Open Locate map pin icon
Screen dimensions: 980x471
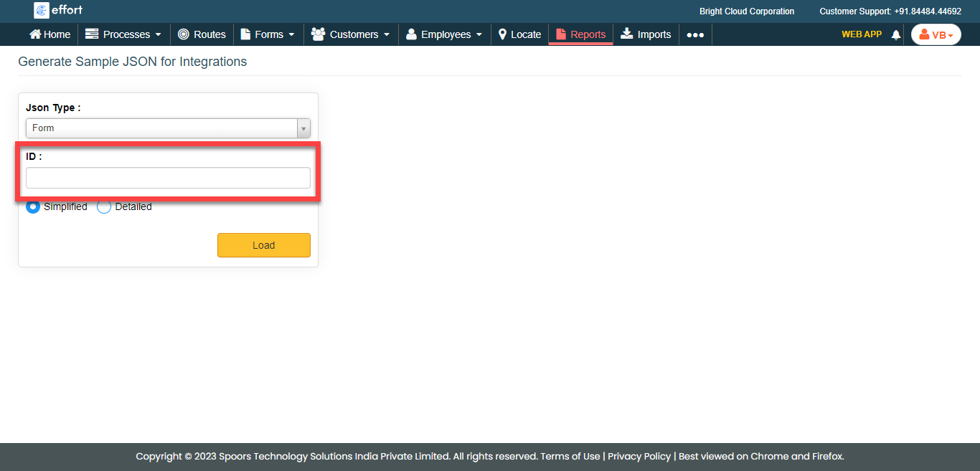point(502,34)
